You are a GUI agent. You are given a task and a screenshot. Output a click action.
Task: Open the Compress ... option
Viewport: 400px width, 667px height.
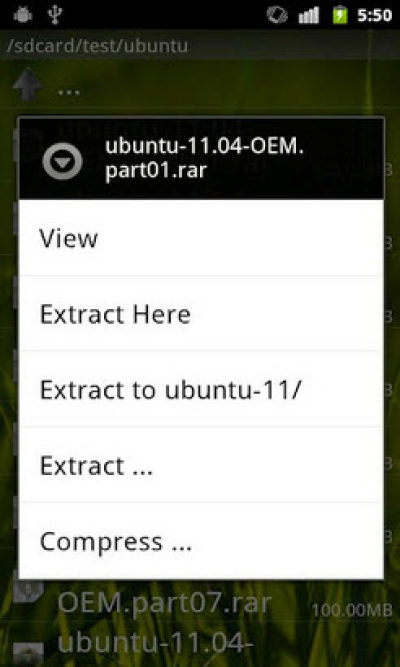pyautogui.click(x=201, y=541)
